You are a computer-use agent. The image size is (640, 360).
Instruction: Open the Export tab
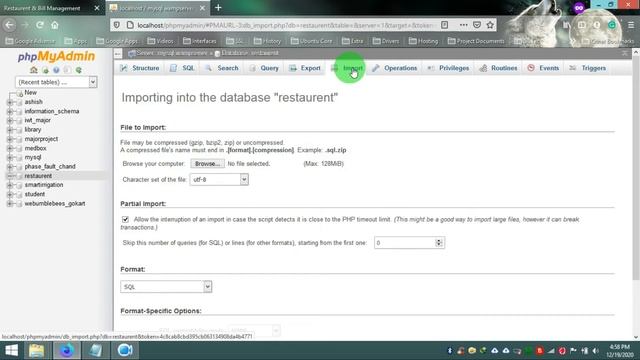304,68
